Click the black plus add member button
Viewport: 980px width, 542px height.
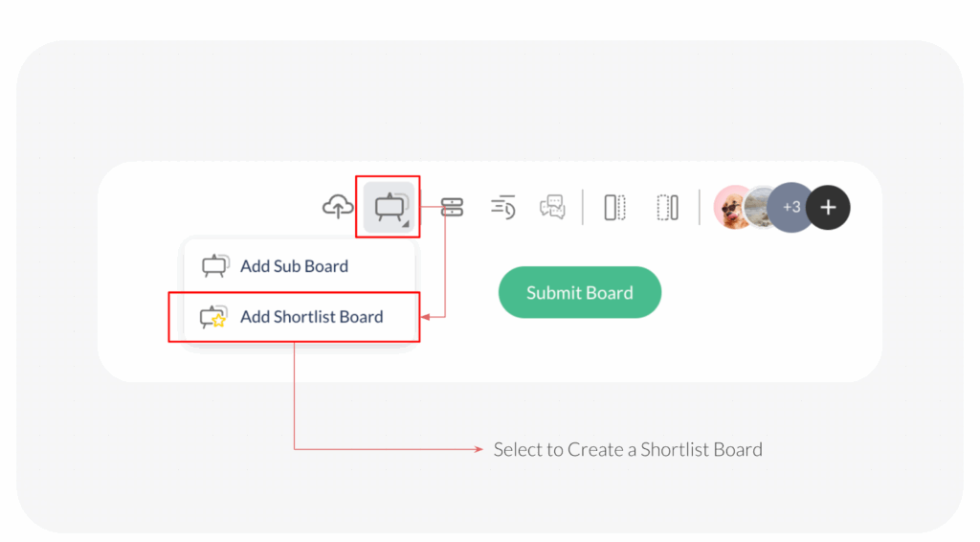[828, 207]
